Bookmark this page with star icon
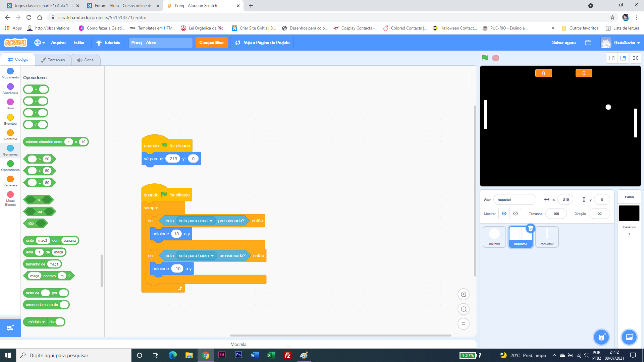 [612, 17]
